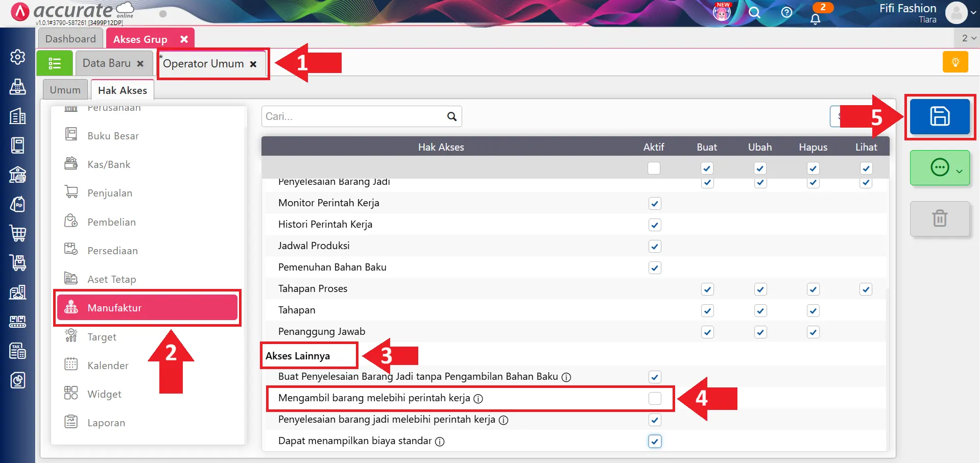Click the sidebar stamp approval icon
The image size is (980, 463).
click(18, 86)
